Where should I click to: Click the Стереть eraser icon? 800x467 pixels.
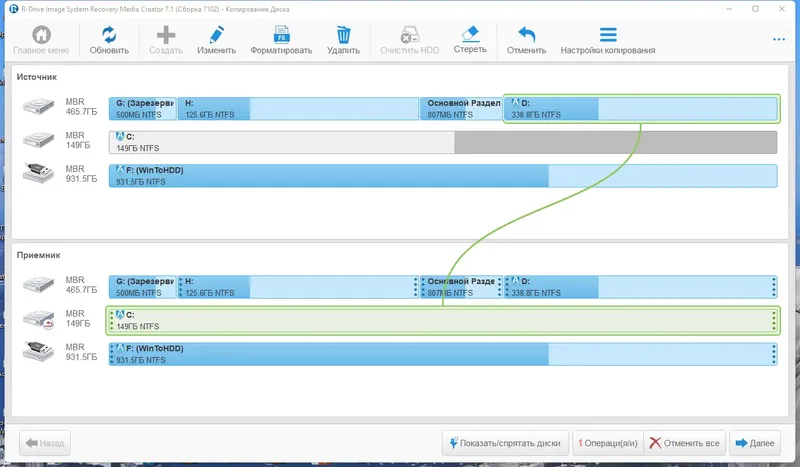[470, 34]
